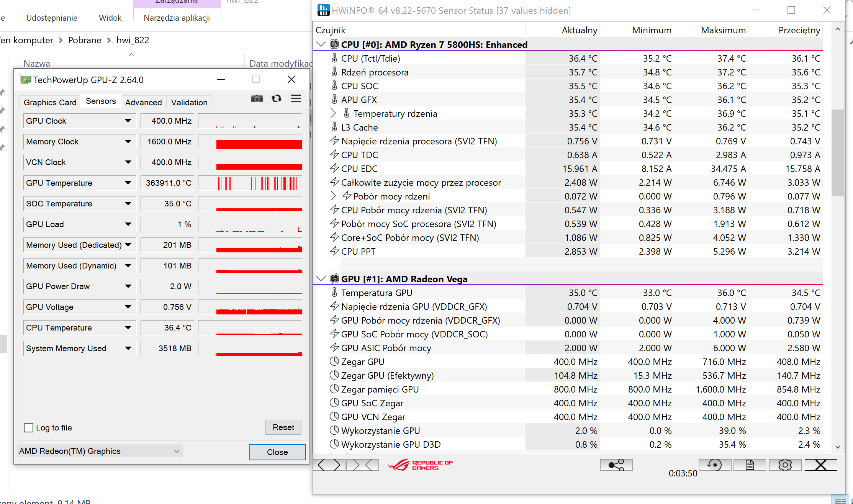
Task: Take a GPU-Z screenshot with the camera icon
Action: point(257,99)
